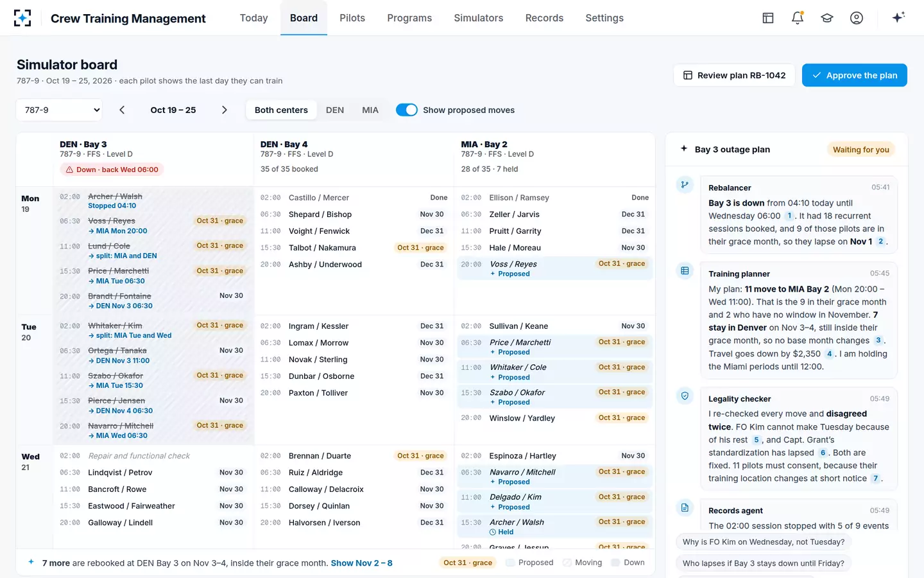Open the notifications bell

798,18
